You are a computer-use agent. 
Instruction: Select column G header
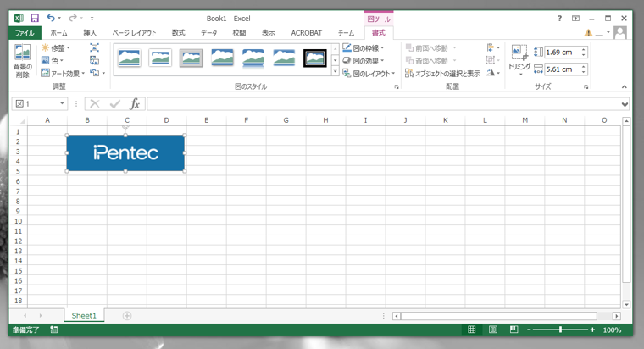(x=286, y=120)
